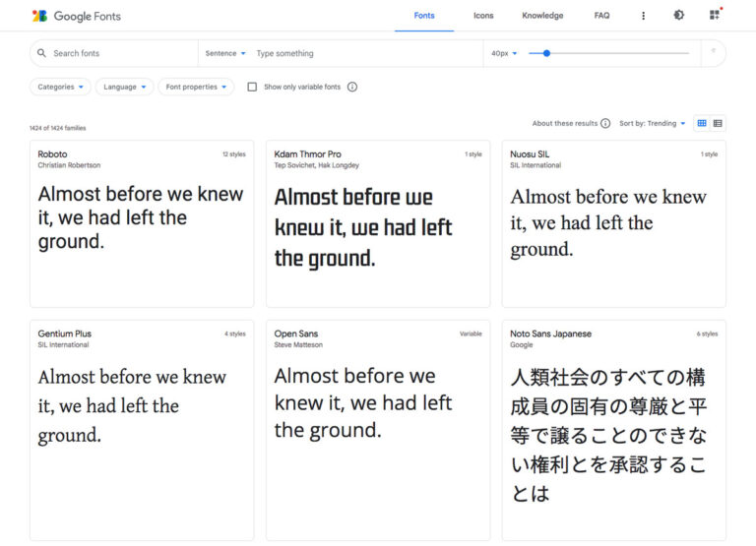Open the FAQ tab
The image size is (756, 546).
(601, 16)
